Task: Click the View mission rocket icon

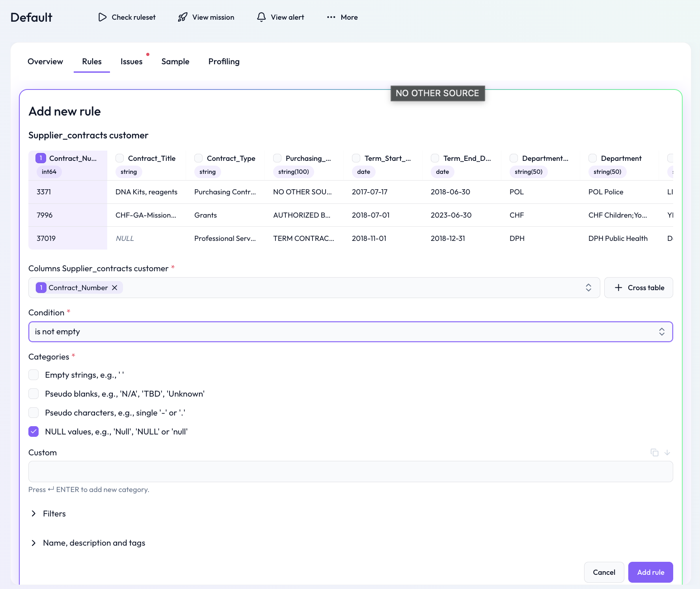Action: [182, 17]
